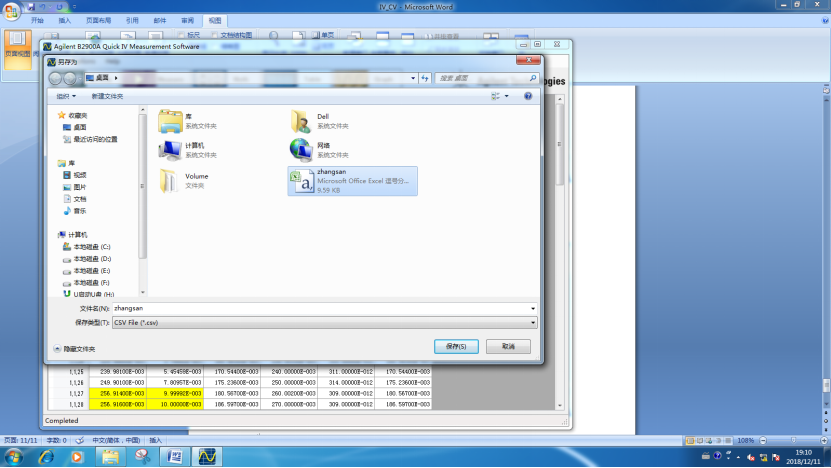
Task: Click Undo in Word quick access toolbar
Action: [x=42, y=7]
